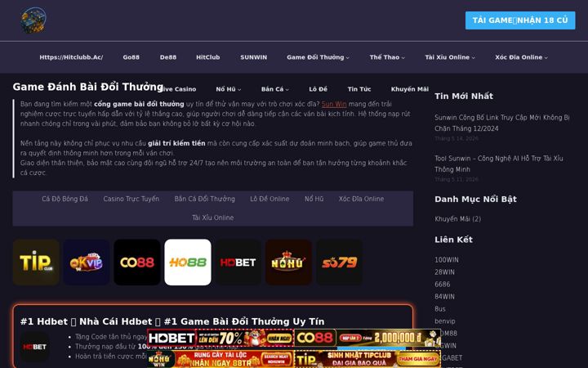588x368 pixels.
Task: Open the HDBET logo tile
Action: 238,263
